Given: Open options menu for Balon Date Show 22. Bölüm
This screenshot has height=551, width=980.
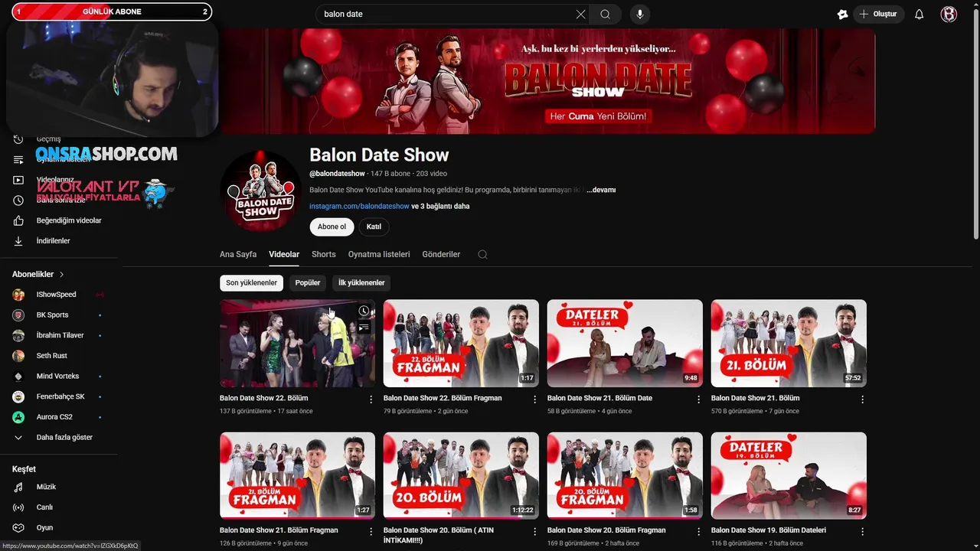Looking at the screenshot, I should pyautogui.click(x=371, y=399).
